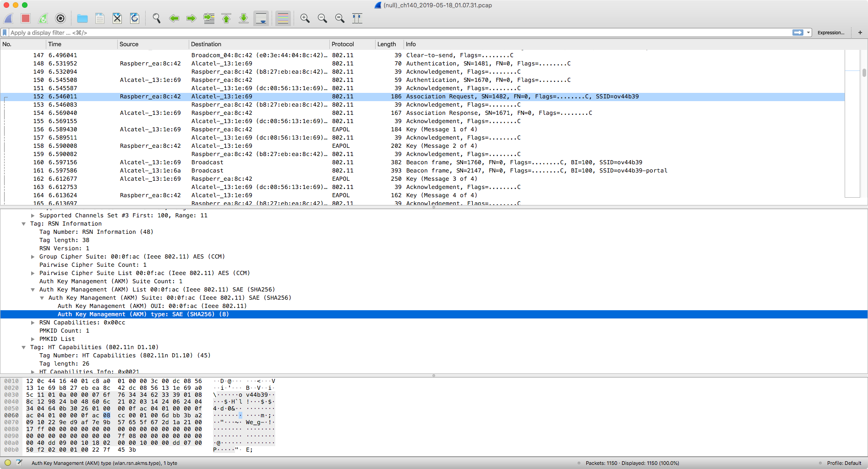
Task: Expand the PMKID List entry
Action: pos(33,339)
